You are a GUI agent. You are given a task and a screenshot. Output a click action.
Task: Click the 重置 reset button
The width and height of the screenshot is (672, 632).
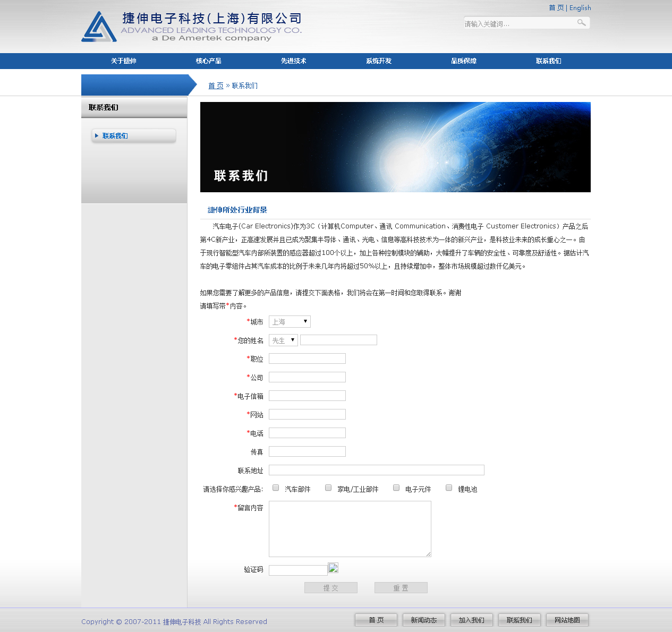click(x=401, y=588)
